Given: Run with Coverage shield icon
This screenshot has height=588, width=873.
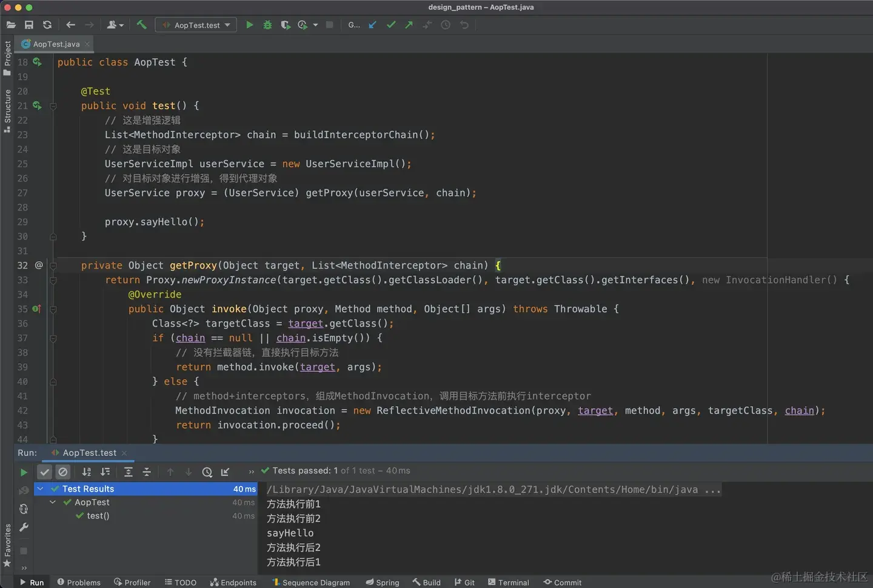Looking at the screenshot, I should (x=285, y=25).
